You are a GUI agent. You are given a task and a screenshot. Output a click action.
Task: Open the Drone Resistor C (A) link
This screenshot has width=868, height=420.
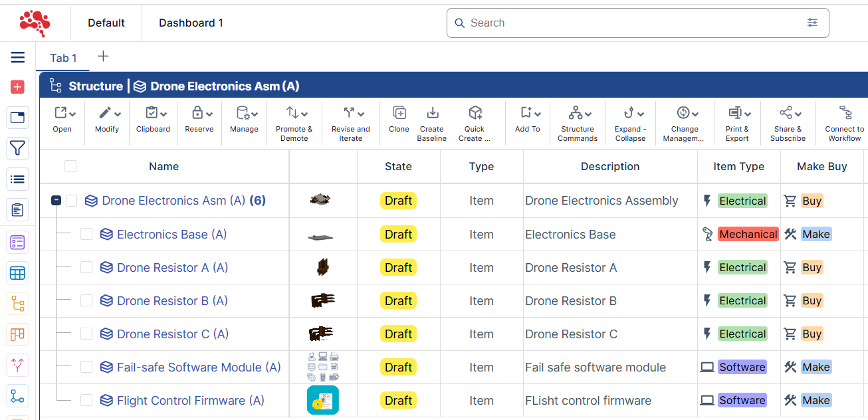[x=172, y=334]
